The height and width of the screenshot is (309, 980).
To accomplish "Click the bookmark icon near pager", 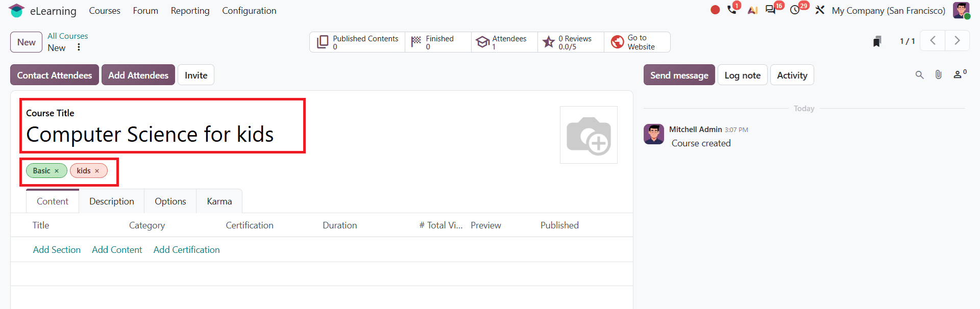I will [x=877, y=41].
